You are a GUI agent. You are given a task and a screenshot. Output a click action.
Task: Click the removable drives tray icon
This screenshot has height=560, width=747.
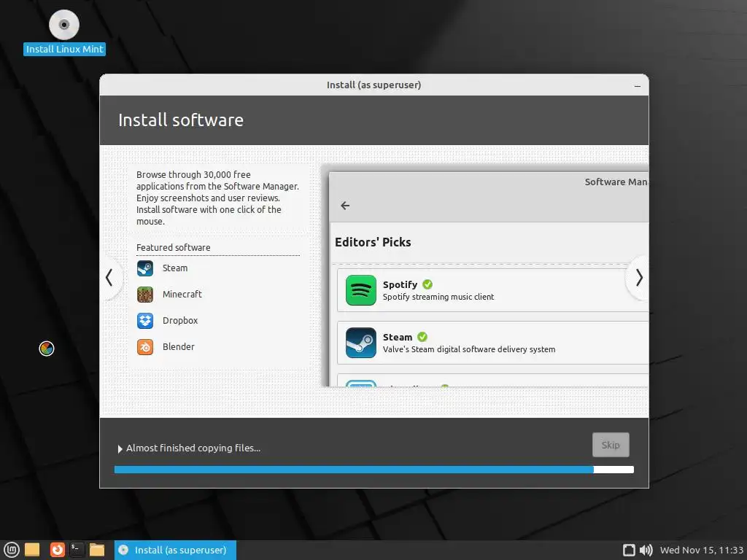coord(629,550)
